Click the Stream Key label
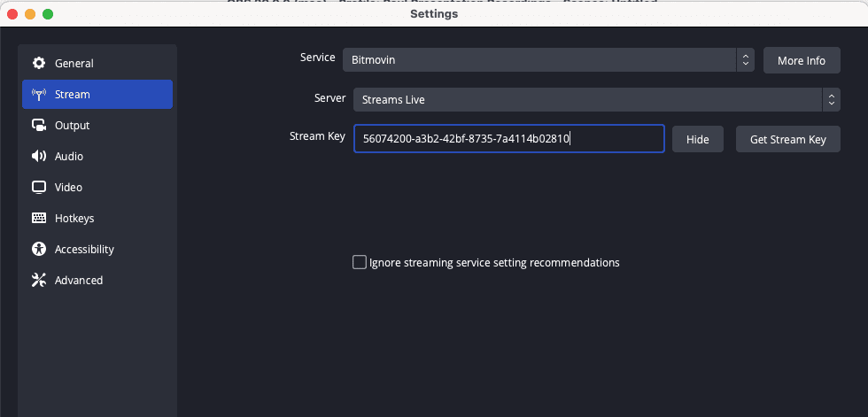 [x=317, y=136]
